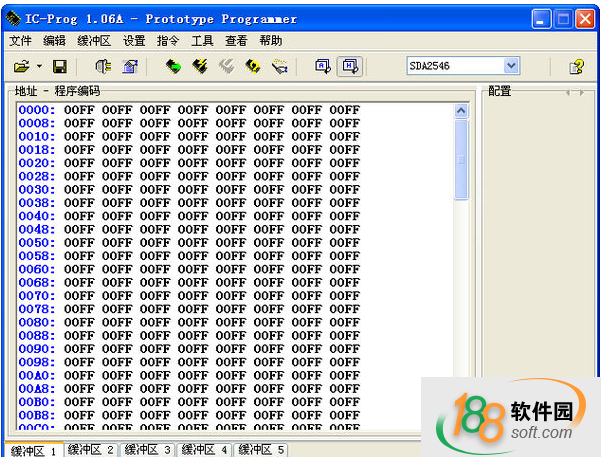Open the options properties icon
Screen dimensions: 601x457
(129, 66)
